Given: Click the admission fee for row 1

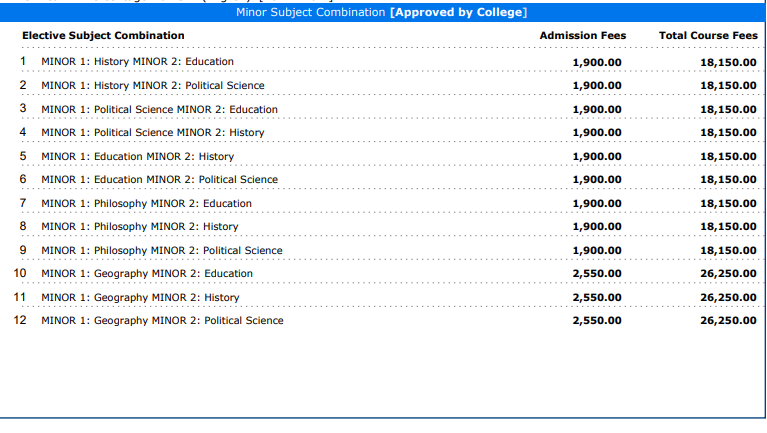Looking at the screenshot, I should tap(596, 62).
